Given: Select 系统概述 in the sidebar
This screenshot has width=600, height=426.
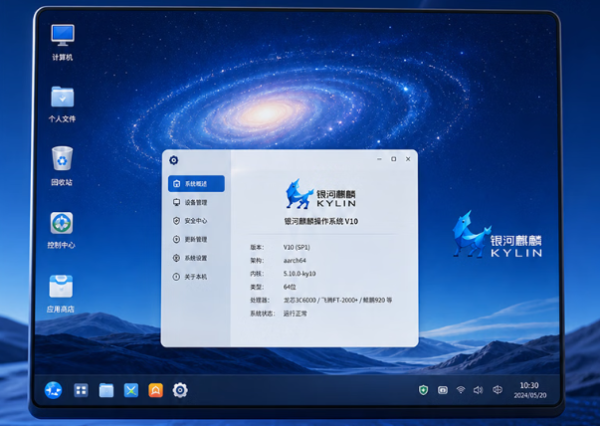Looking at the screenshot, I should pos(196,184).
